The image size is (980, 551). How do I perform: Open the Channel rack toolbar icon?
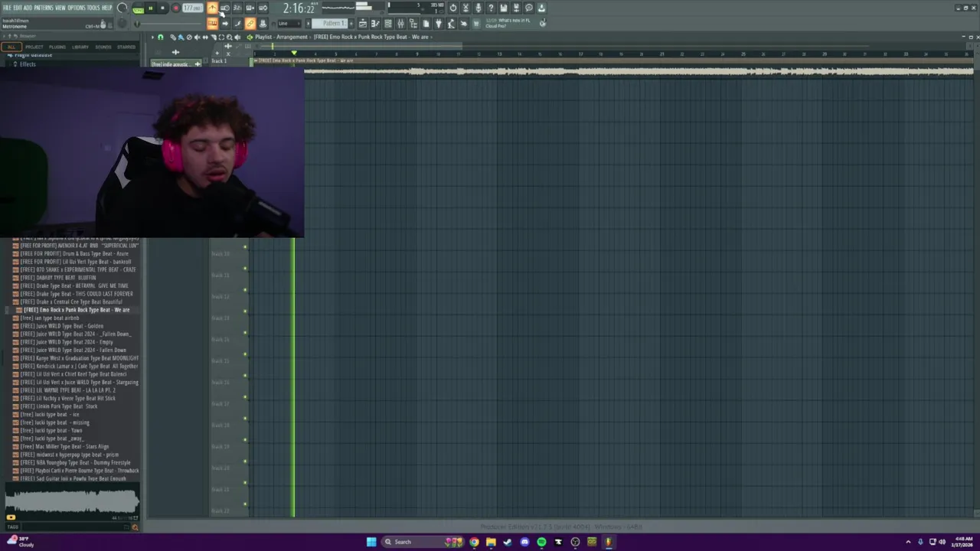pyautogui.click(x=387, y=24)
